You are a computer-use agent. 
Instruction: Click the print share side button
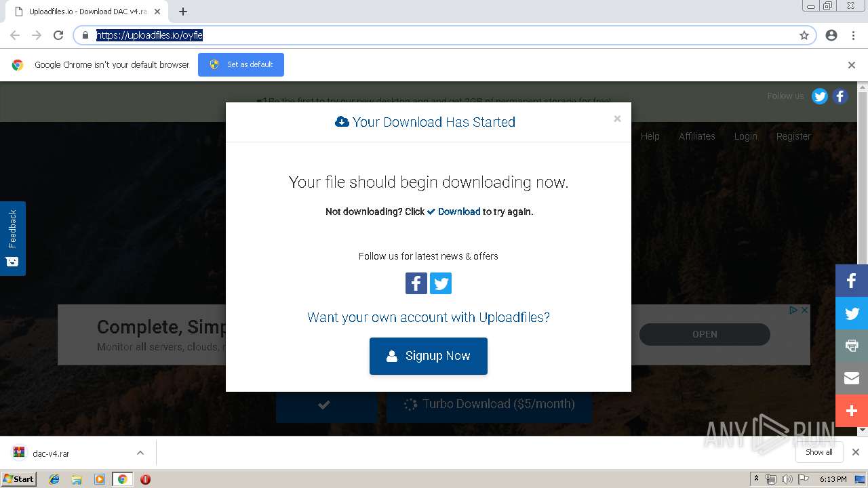[852, 346]
